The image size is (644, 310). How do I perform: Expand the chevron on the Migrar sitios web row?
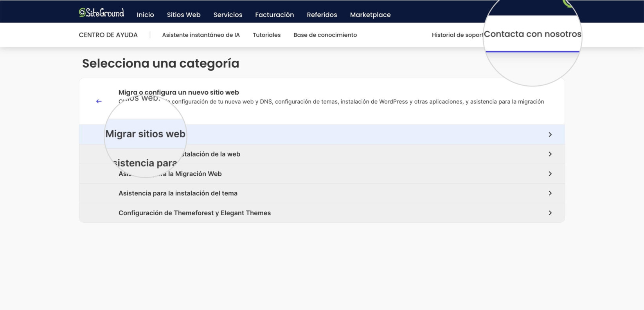coord(550,135)
